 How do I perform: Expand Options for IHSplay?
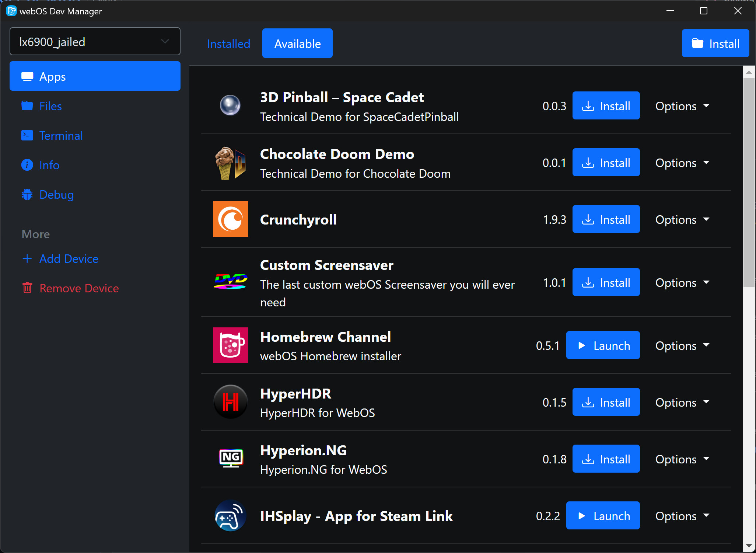682,516
